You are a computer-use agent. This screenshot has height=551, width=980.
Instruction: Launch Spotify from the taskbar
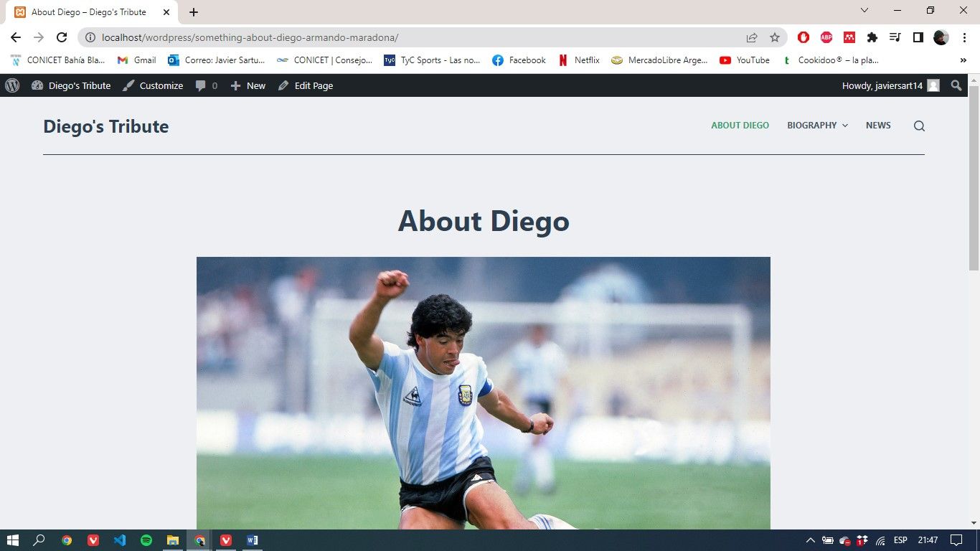point(146,540)
